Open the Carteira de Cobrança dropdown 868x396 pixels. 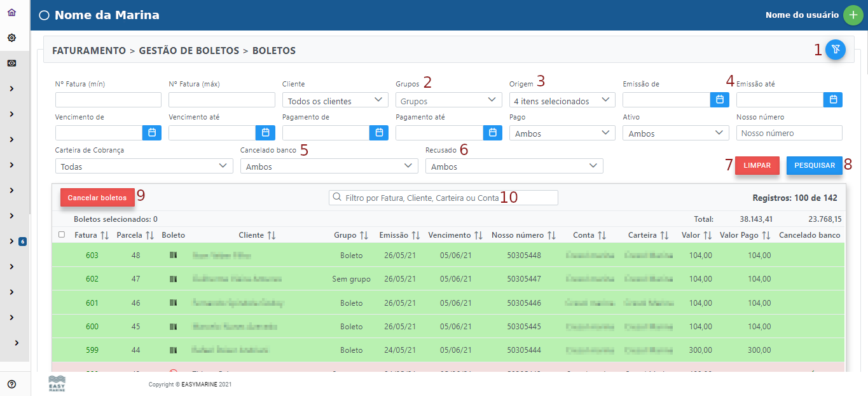[144, 167]
